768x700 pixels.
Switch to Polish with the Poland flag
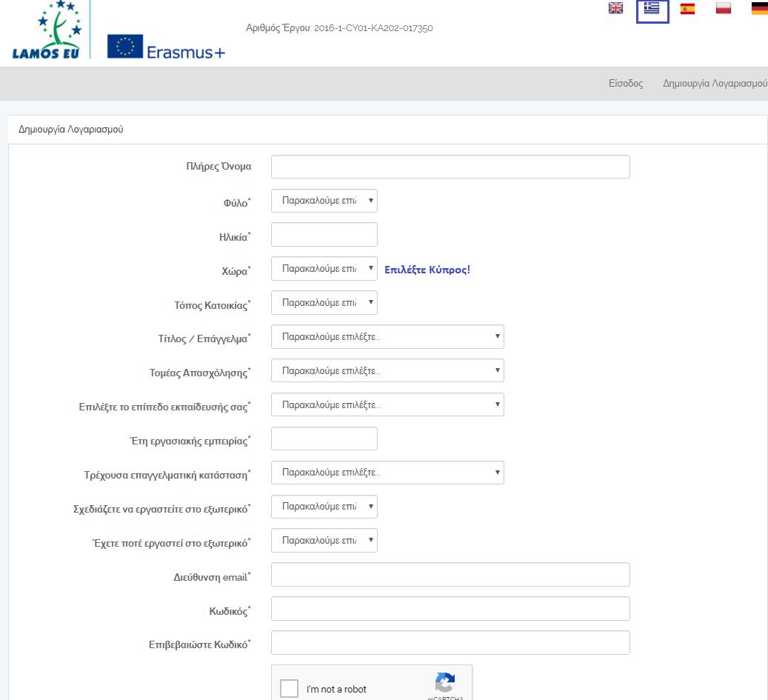pyautogui.click(x=724, y=8)
